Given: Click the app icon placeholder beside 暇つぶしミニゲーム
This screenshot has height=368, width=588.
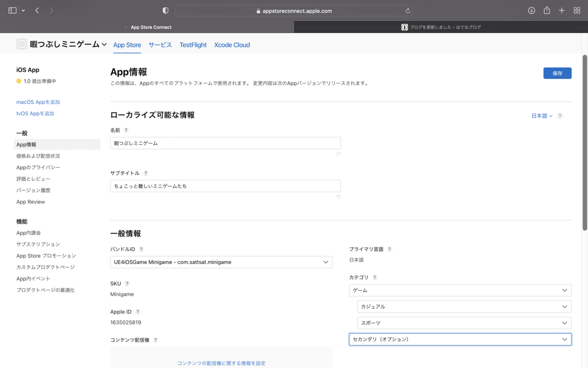Looking at the screenshot, I should (x=22, y=44).
